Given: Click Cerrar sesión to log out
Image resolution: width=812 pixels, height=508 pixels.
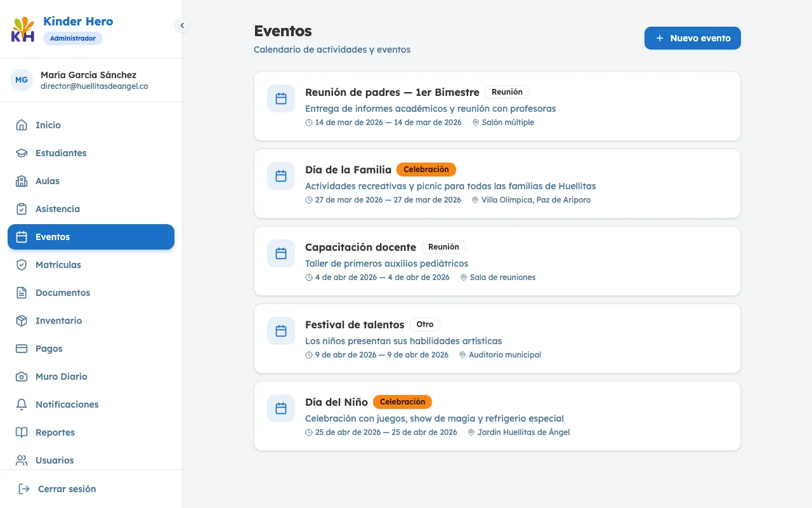Looking at the screenshot, I should tap(66, 489).
